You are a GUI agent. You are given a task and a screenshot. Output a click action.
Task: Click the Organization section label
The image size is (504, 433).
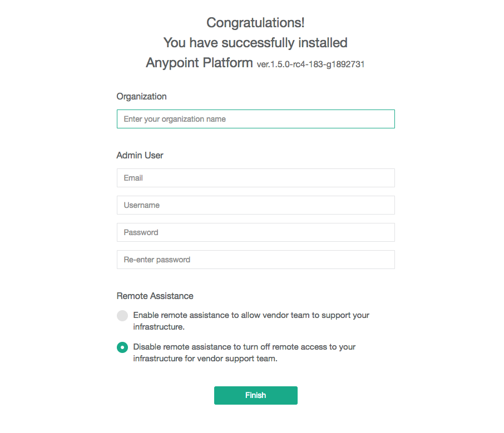[x=141, y=97]
